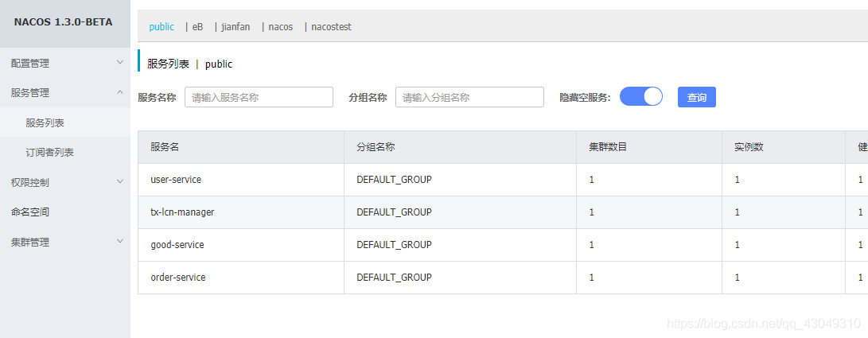The height and width of the screenshot is (338, 868).
Task: Click the 实例数 column header
Action: click(749, 147)
